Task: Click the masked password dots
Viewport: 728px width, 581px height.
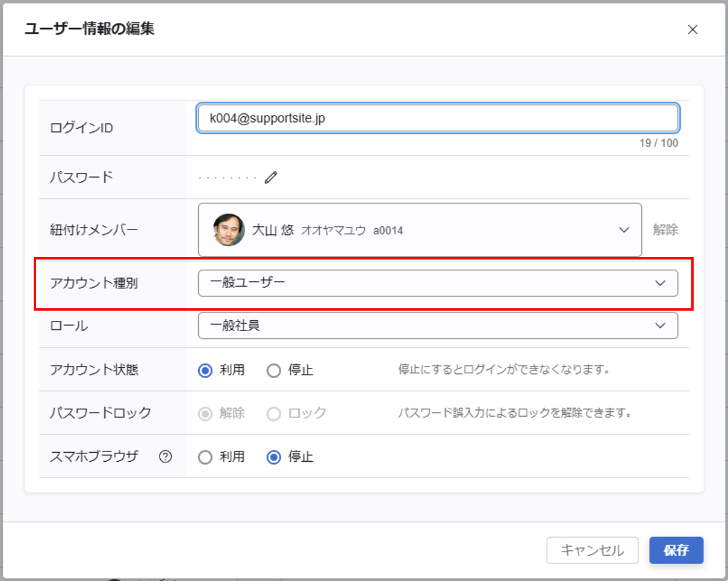Action: pos(228,178)
